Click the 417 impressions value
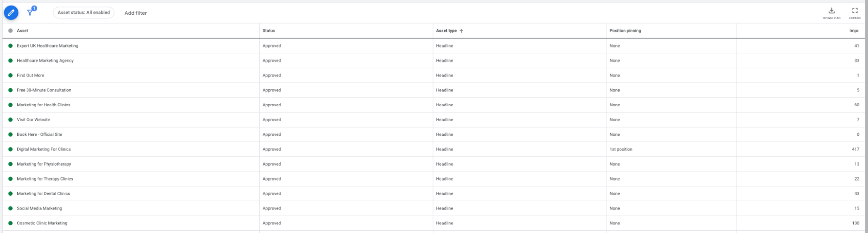This screenshot has width=868, height=233. [x=855, y=149]
